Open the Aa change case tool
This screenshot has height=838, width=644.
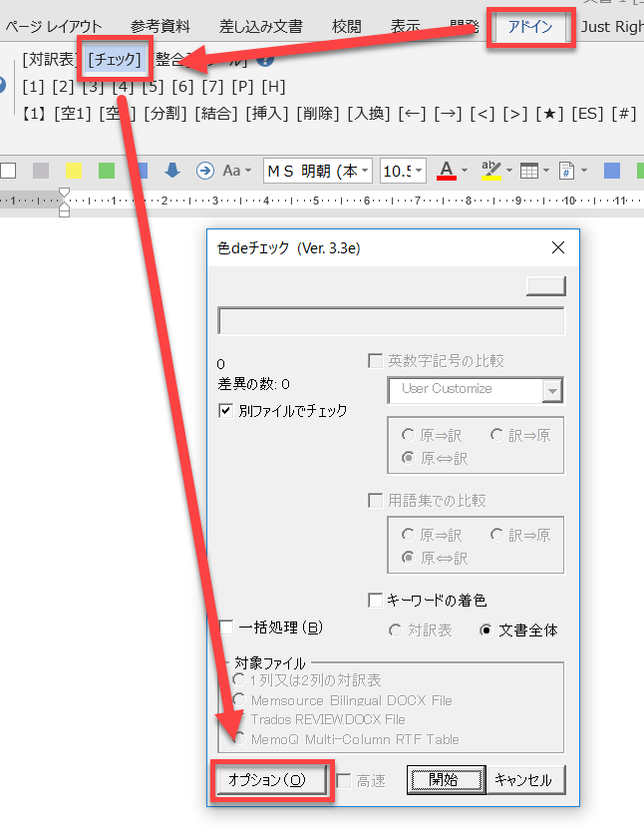coord(236,171)
